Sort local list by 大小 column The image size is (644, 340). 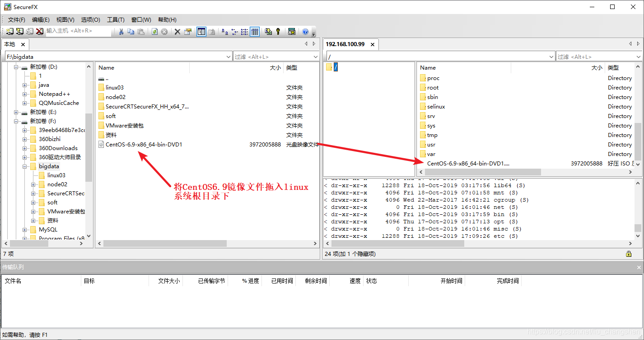275,68
